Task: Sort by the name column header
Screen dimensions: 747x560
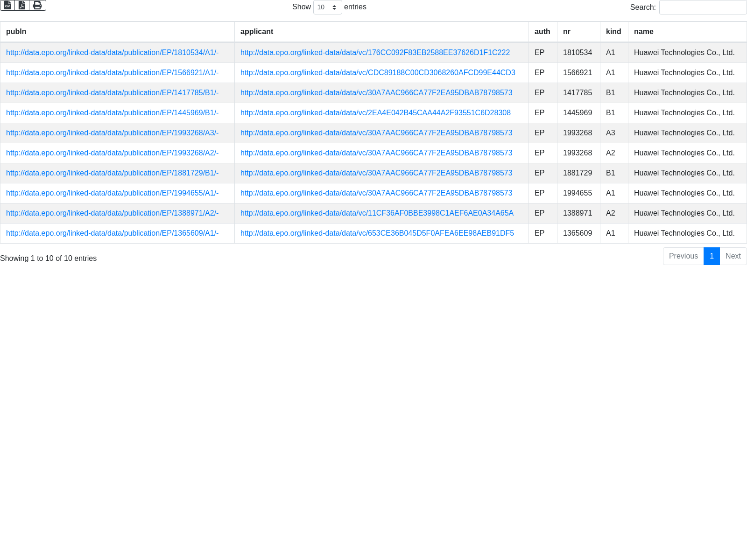Action: tap(644, 32)
